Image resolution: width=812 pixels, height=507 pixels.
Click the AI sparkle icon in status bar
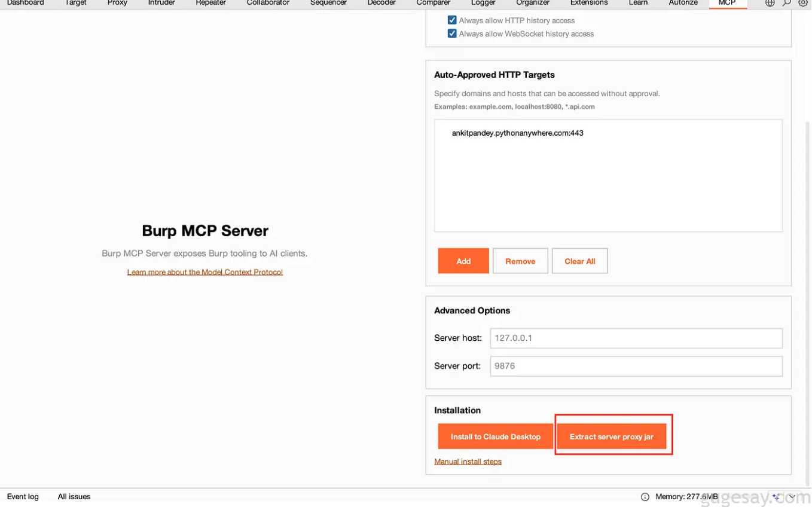[776, 497]
